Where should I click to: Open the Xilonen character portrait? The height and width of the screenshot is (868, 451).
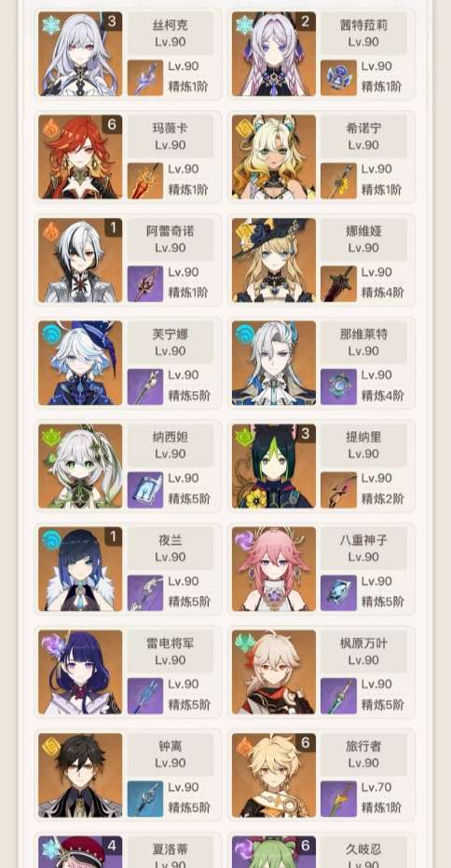coord(274,156)
